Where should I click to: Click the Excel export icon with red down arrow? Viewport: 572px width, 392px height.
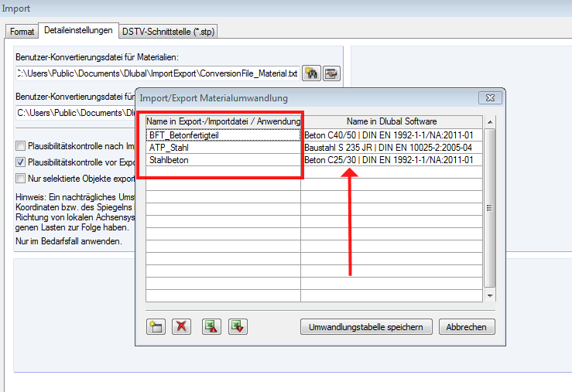238,327
